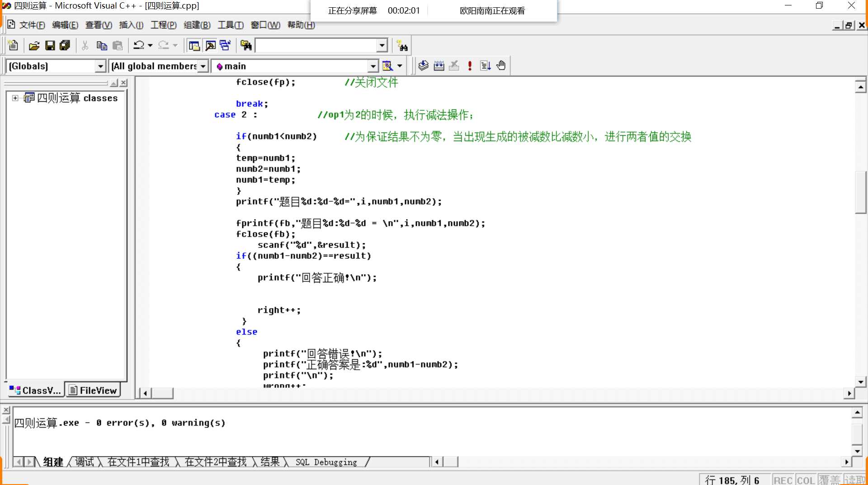Screen dimensions: 868x485
Task: Click the editor scroll-up arrow
Action: [861, 86]
